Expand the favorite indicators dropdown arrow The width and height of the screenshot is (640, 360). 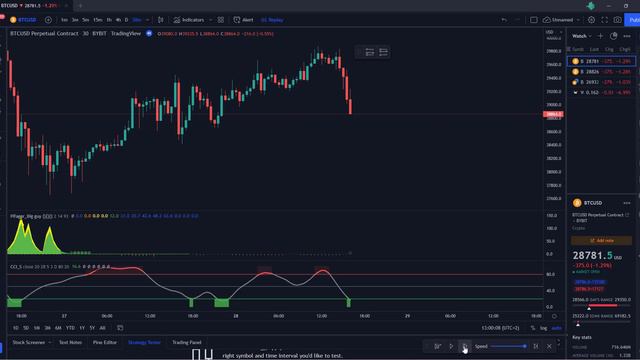[x=211, y=20]
